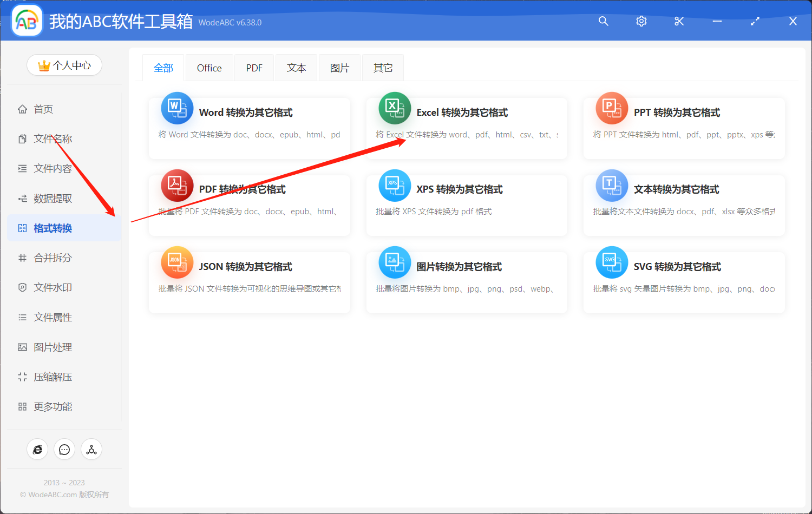The image size is (812, 514).
Task: Click the share network icon at bottom left
Action: 91,449
